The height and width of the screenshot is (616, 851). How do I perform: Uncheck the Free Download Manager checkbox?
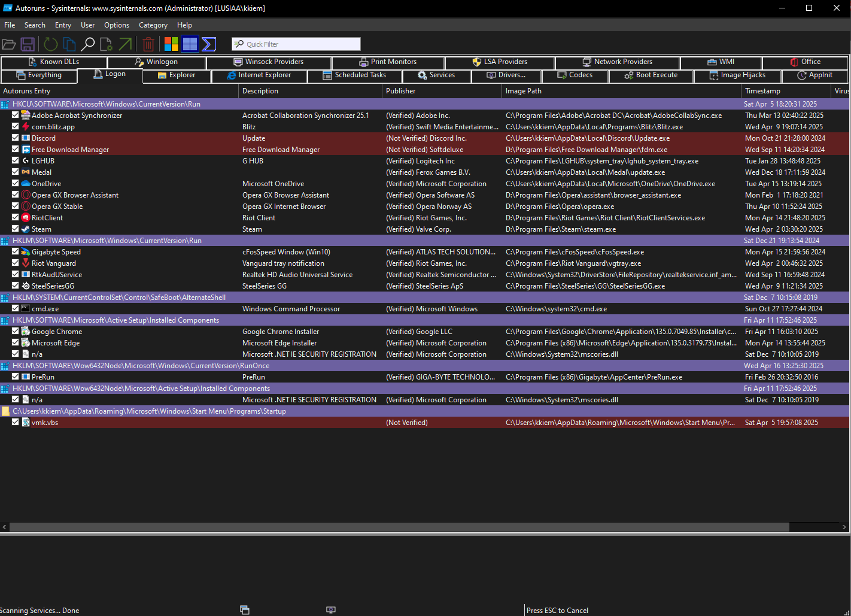(16, 150)
